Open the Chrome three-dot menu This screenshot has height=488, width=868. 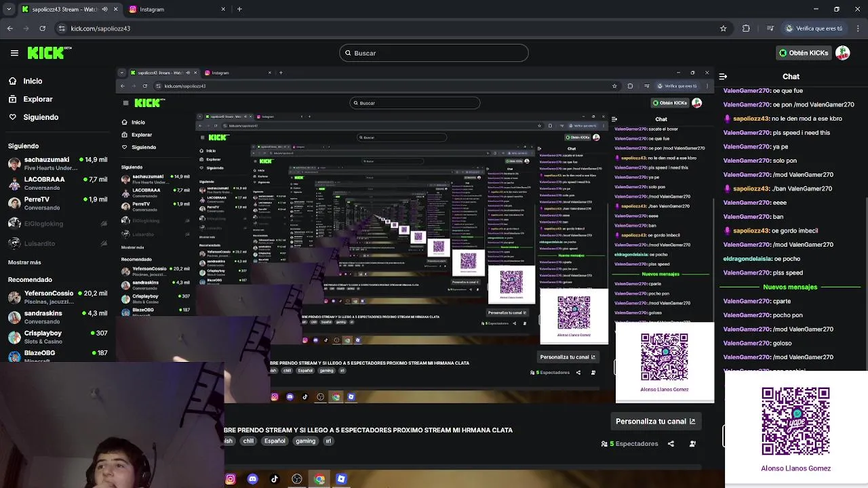pyautogui.click(x=856, y=28)
